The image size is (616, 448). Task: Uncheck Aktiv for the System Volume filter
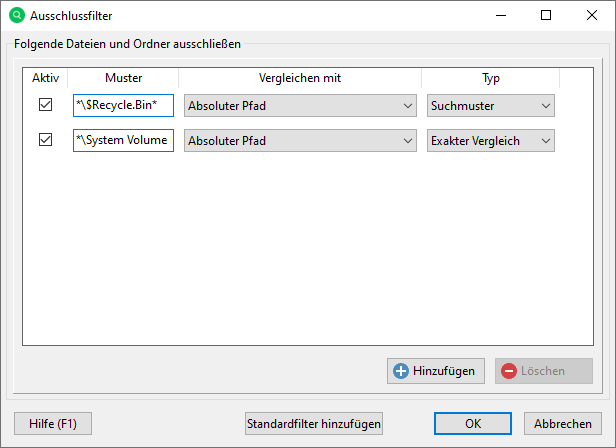46,140
